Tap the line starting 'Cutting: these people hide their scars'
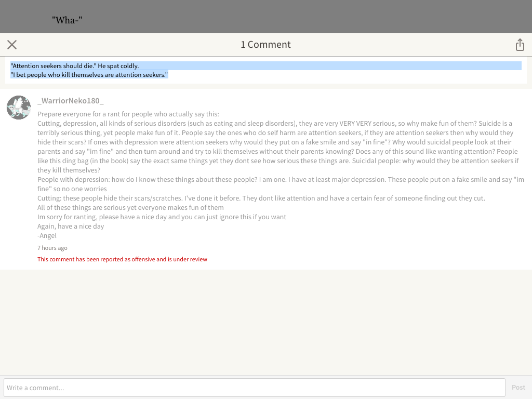The width and height of the screenshot is (532, 399). click(x=261, y=198)
